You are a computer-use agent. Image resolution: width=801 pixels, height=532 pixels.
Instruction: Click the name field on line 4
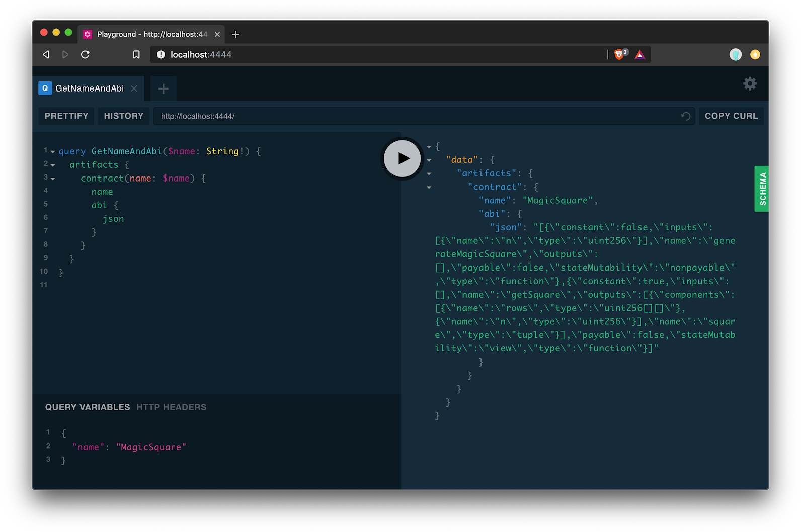coord(102,192)
